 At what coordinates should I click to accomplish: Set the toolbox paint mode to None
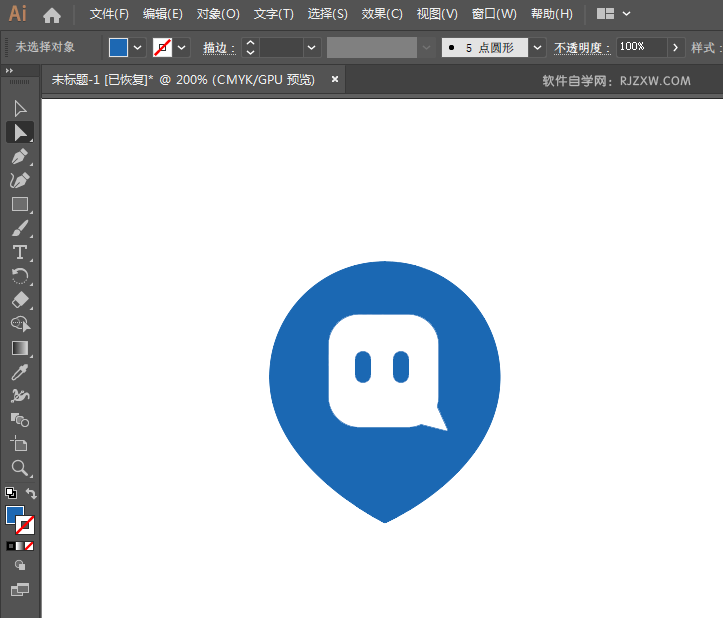[29, 546]
